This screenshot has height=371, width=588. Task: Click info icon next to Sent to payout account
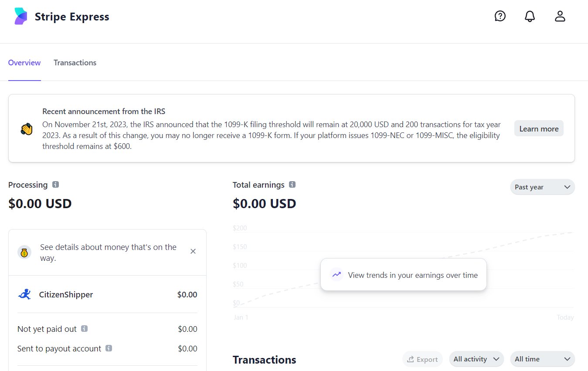[x=109, y=348]
